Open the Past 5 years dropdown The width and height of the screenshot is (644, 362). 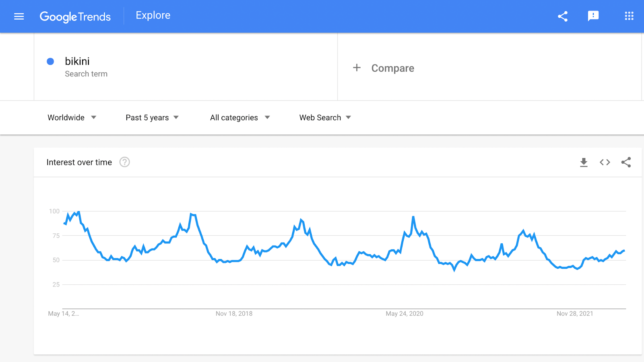point(152,117)
